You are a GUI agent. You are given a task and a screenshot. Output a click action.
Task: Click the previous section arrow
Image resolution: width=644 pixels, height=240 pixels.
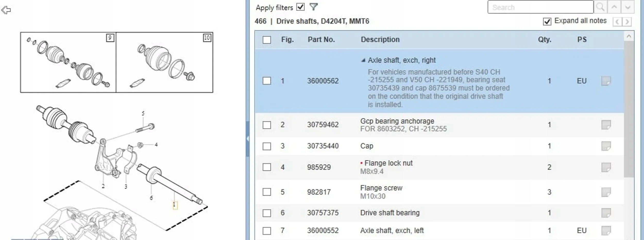pos(617,22)
